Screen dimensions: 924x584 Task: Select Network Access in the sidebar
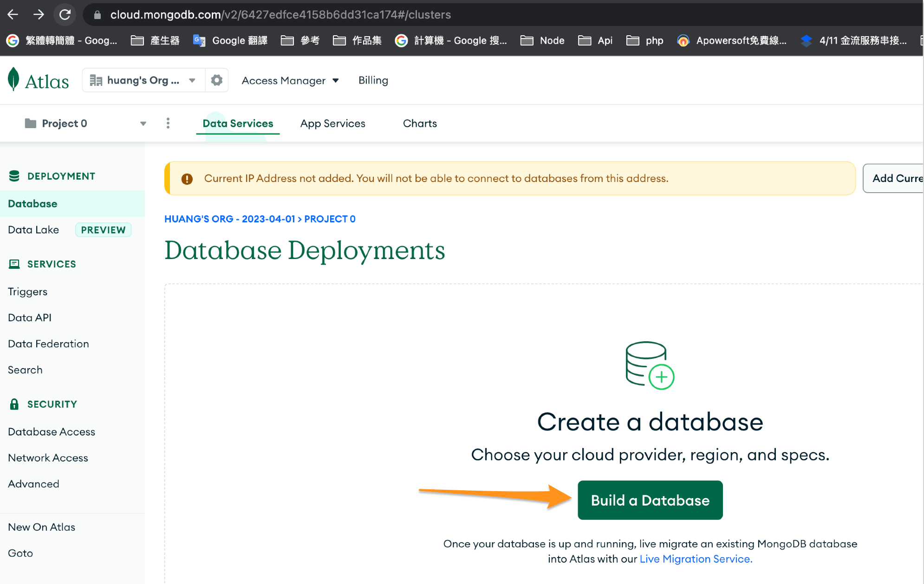click(x=48, y=458)
